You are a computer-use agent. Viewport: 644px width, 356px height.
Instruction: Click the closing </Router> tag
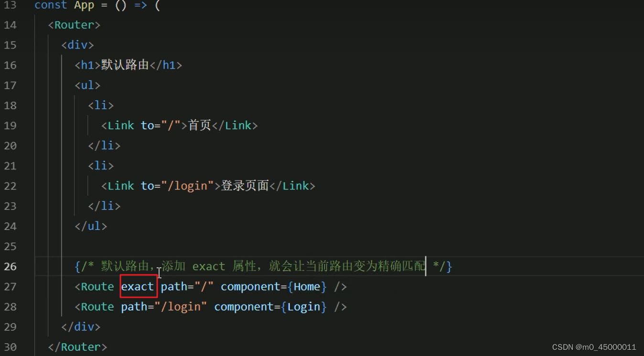(77, 347)
